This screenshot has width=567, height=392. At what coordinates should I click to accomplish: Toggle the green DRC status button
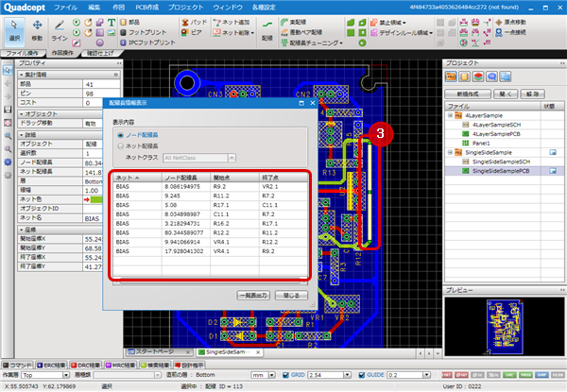coord(509,375)
